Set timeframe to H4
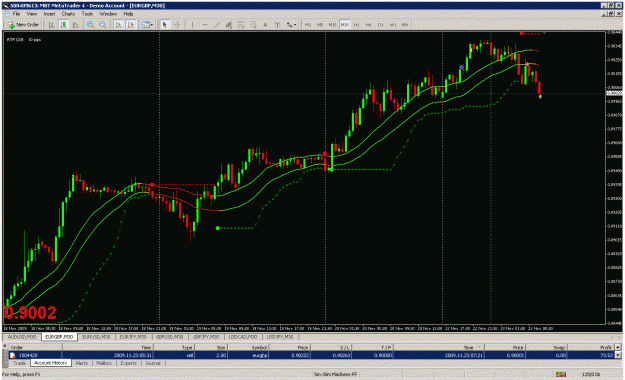The image size is (625, 380). click(369, 25)
